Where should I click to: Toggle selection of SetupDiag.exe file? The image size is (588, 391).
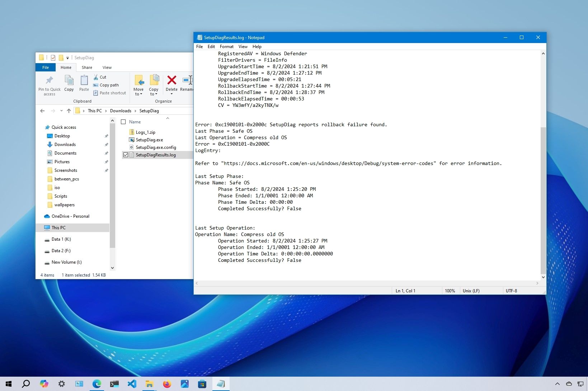[x=149, y=140]
